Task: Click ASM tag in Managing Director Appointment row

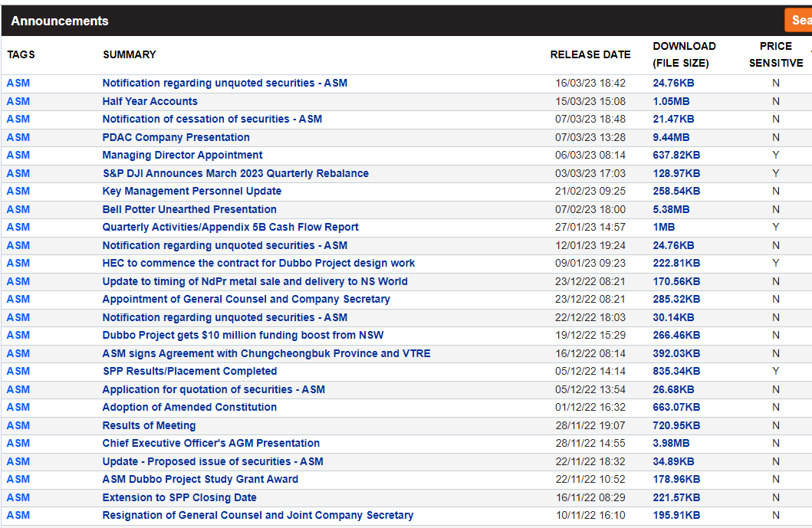Action: point(18,156)
